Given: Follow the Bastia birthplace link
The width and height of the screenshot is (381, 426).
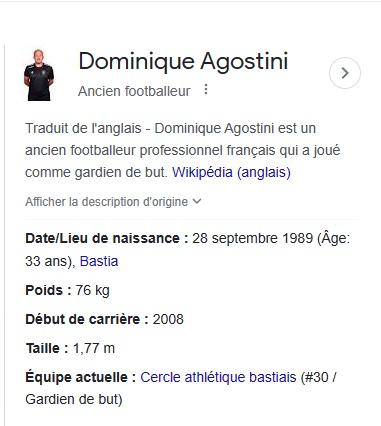Looking at the screenshot, I should click(x=99, y=261).
